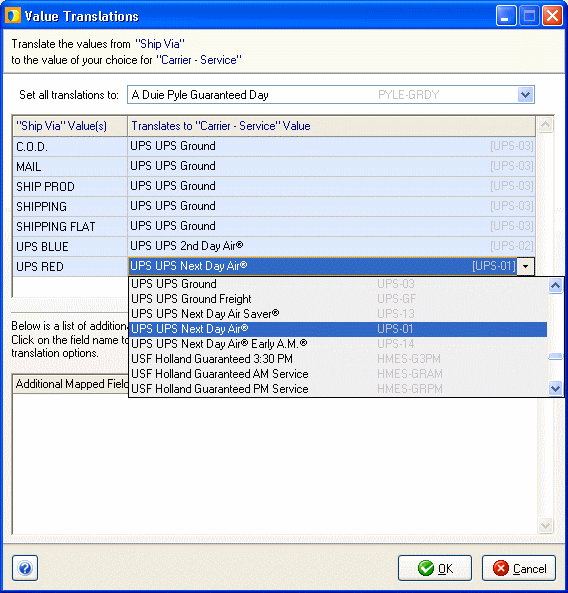
Task: Confirm with the OK button
Action: (435, 568)
